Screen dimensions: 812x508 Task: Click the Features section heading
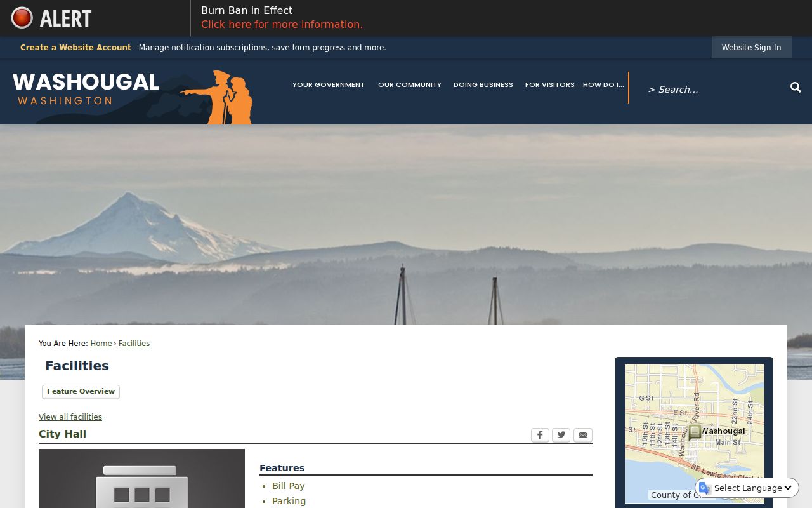[x=282, y=468]
